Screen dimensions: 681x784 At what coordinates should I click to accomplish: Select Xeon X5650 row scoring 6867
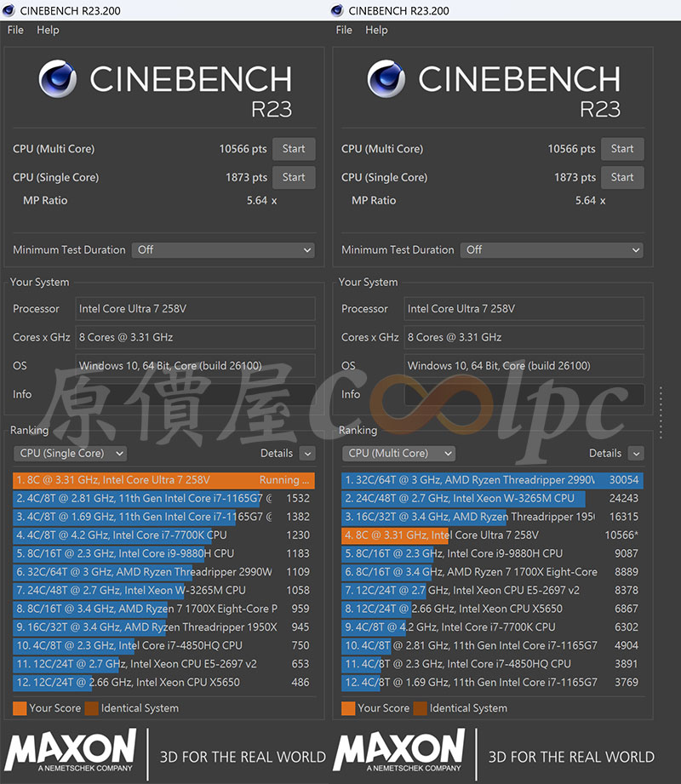tap(493, 609)
